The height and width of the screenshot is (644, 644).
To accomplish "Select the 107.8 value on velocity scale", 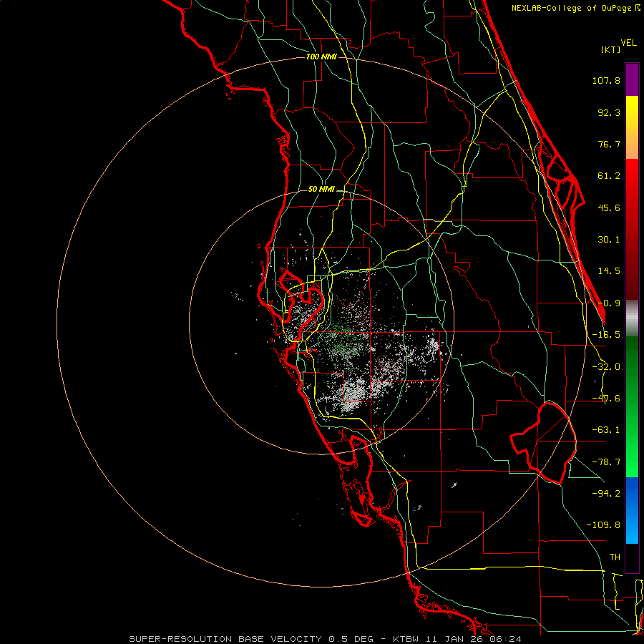I will tap(606, 80).
